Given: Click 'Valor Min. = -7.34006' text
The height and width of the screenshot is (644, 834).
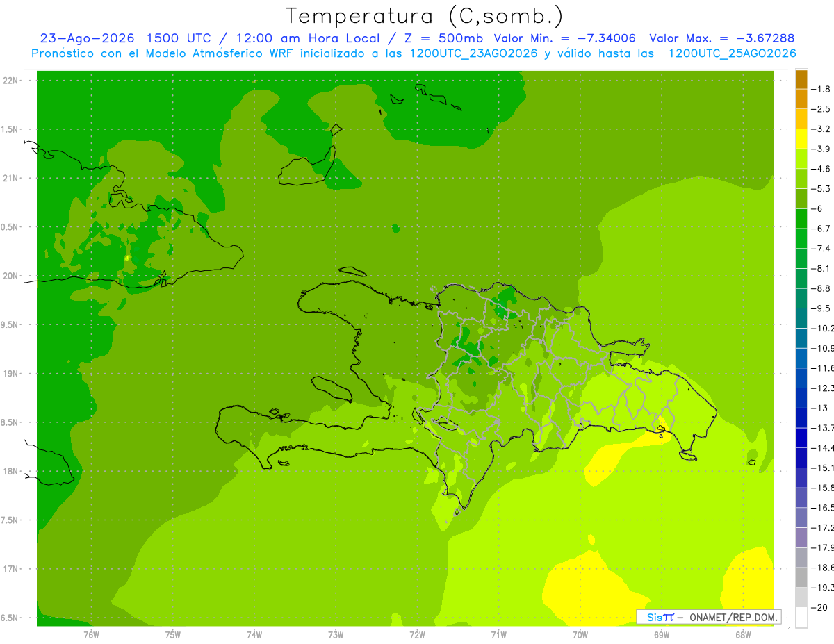Looking at the screenshot, I should click(x=564, y=38).
